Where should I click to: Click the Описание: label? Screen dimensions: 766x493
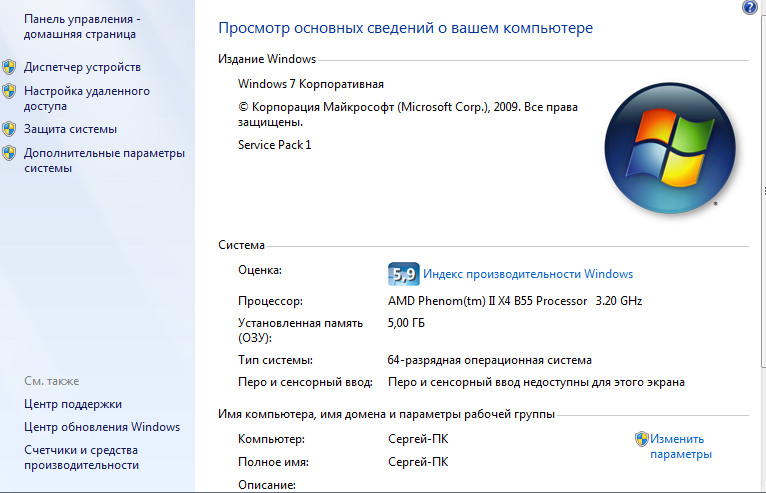(267, 485)
